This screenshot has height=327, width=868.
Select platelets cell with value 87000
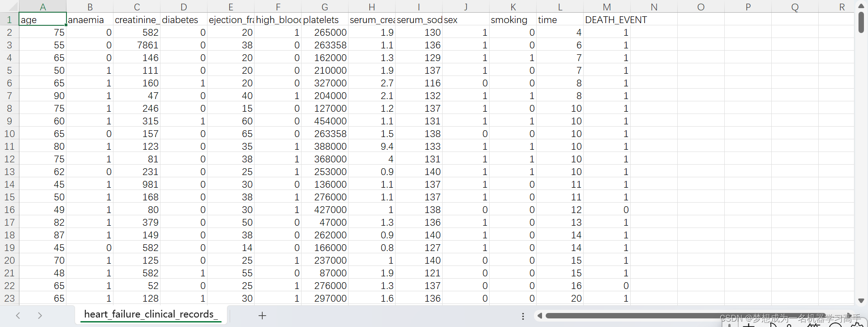[x=325, y=273]
